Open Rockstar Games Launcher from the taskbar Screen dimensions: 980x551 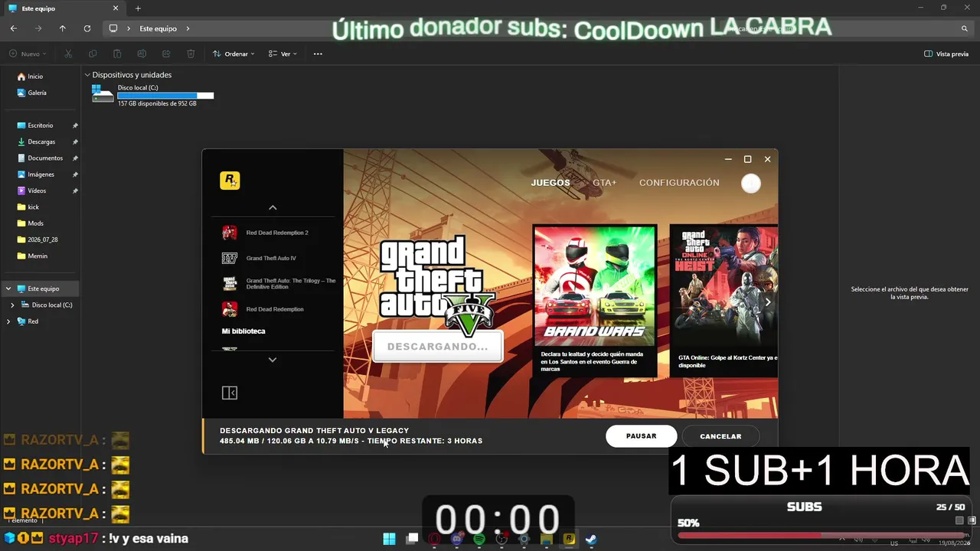[569, 539]
